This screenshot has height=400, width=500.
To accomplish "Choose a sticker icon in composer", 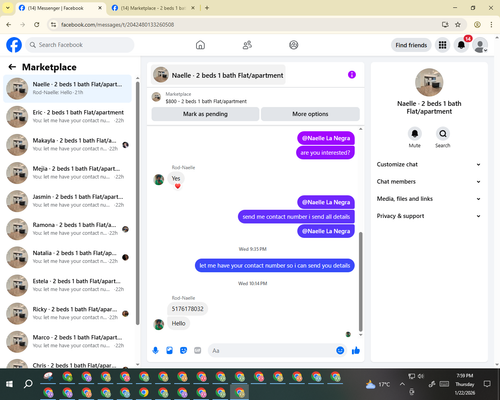I will pyautogui.click(x=183, y=350).
